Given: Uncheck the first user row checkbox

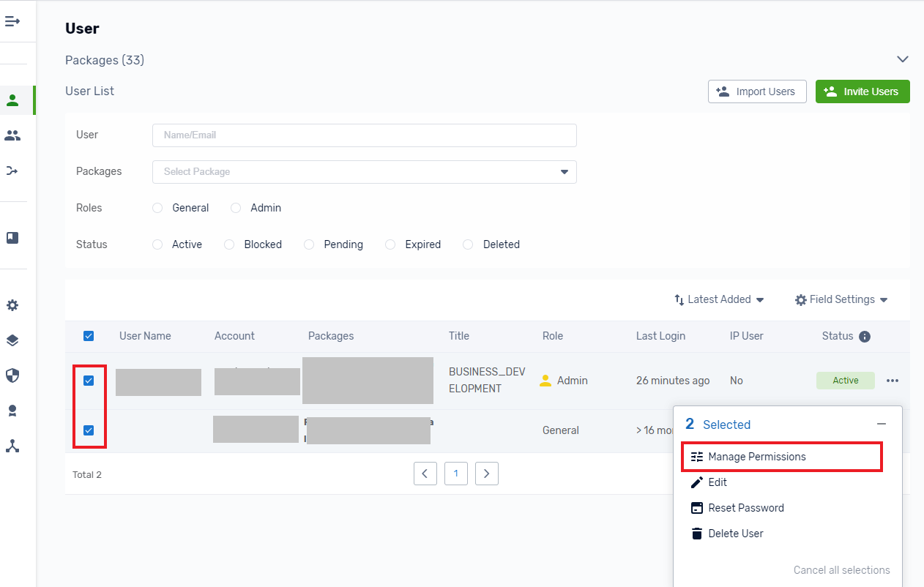Looking at the screenshot, I should (x=89, y=381).
